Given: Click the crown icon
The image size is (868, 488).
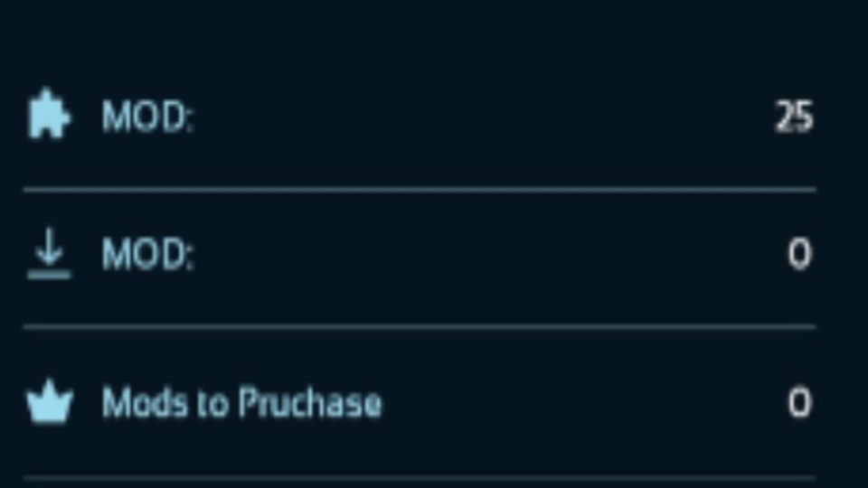Looking at the screenshot, I should (x=49, y=403).
